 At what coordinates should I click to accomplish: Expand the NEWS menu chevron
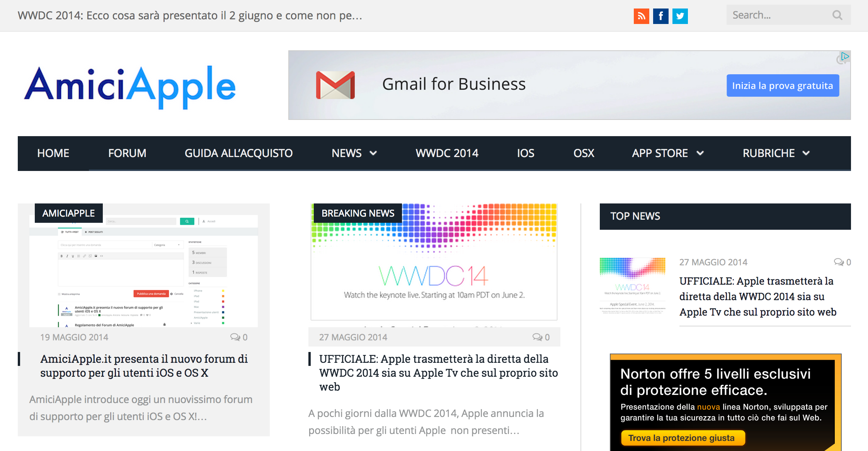click(x=373, y=153)
